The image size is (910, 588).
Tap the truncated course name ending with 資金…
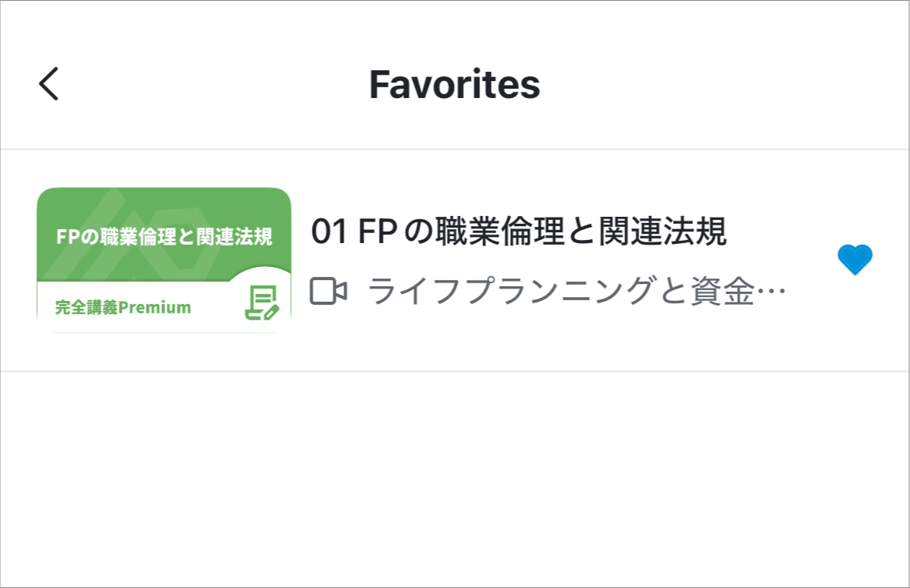click(x=577, y=291)
